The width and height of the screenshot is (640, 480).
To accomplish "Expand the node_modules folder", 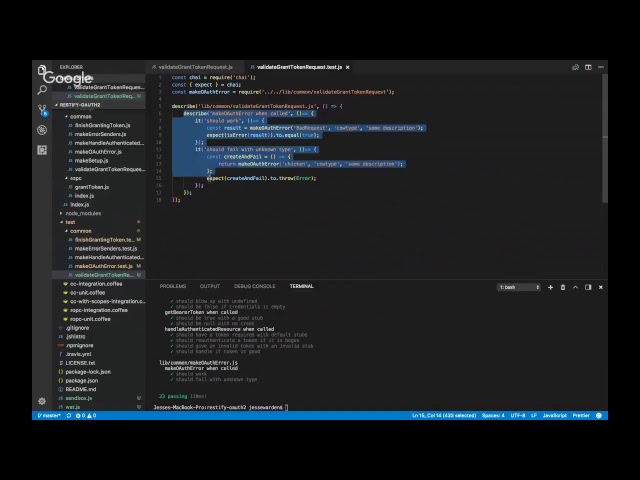I will click(83, 213).
